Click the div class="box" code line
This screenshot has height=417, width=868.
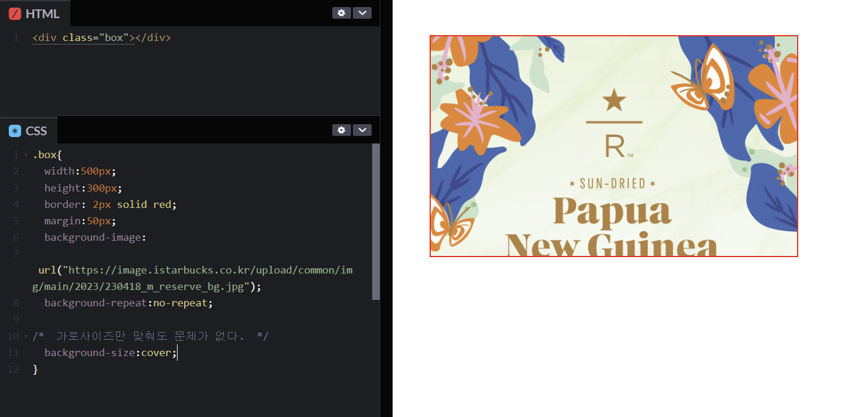pyautogui.click(x=101, y=37)
